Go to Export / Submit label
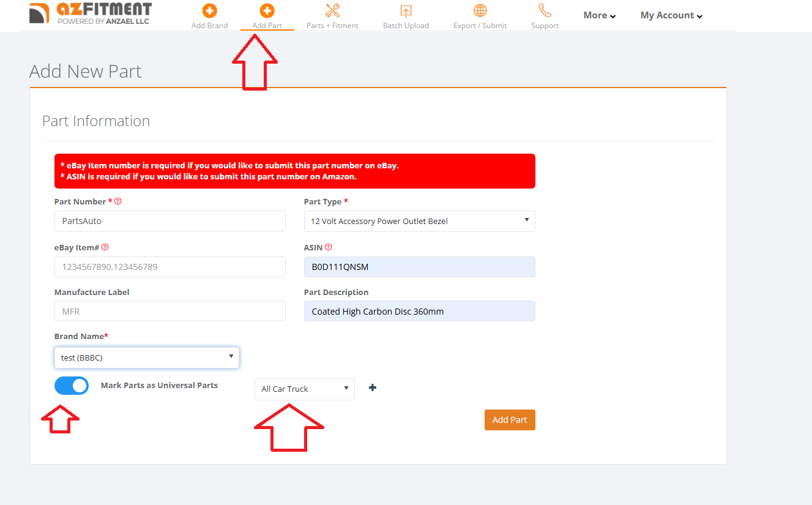 (480, 26)
